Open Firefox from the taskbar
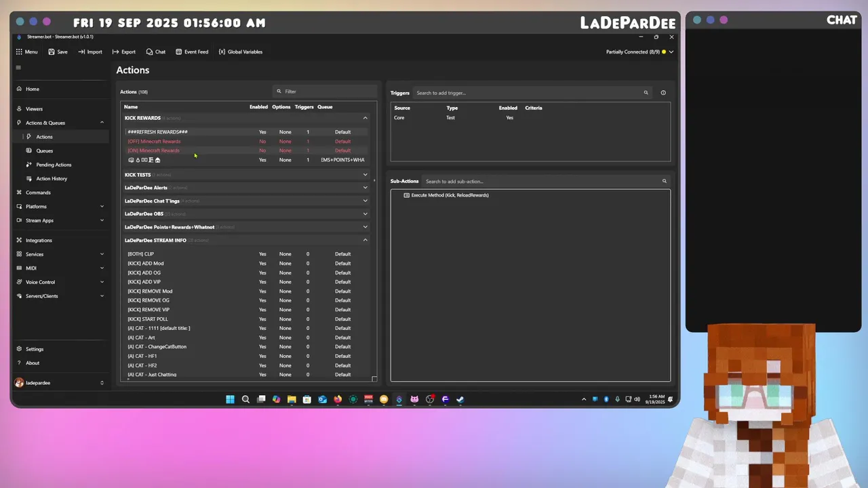This screenshot has width=868, height=488. pyautogui.click(x=338, y=399)
